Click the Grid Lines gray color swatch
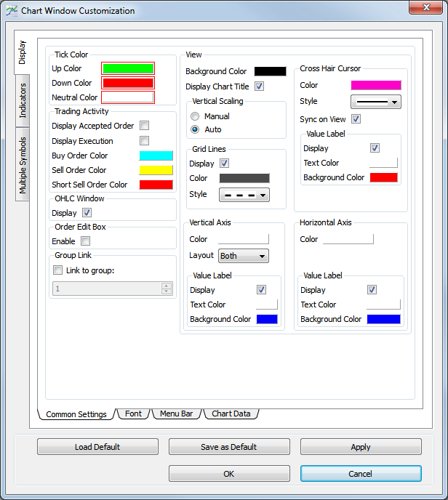Image resolution: width=448 pixels, height=500 pixels. coord(244,178)
